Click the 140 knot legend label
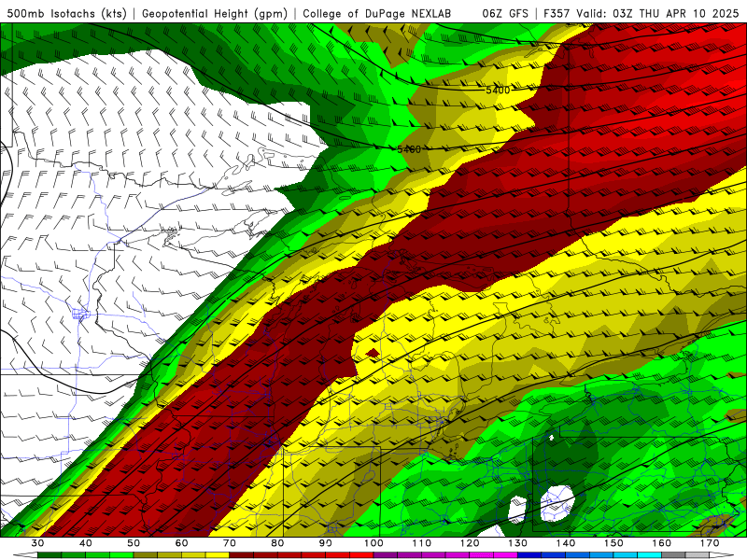Viewport: 747px width, 560px height. pos(566,543)
